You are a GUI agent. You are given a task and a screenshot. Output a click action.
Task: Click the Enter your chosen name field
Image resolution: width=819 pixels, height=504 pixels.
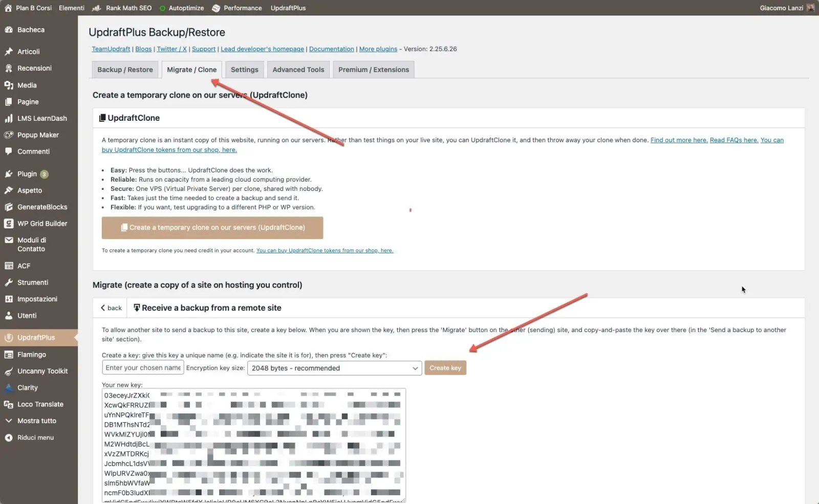click(x=143, y=368)
